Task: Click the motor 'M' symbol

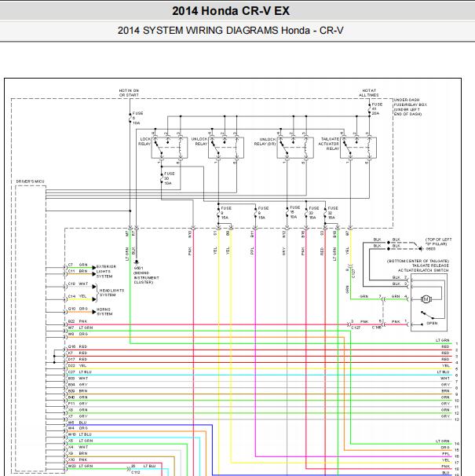Action: (426, 299)
